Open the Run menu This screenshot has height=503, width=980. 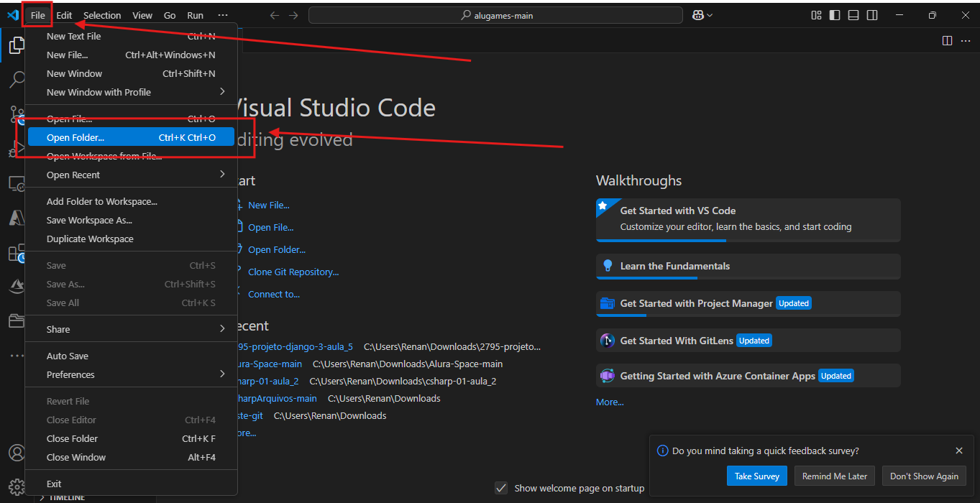click(x=195, y=15)
